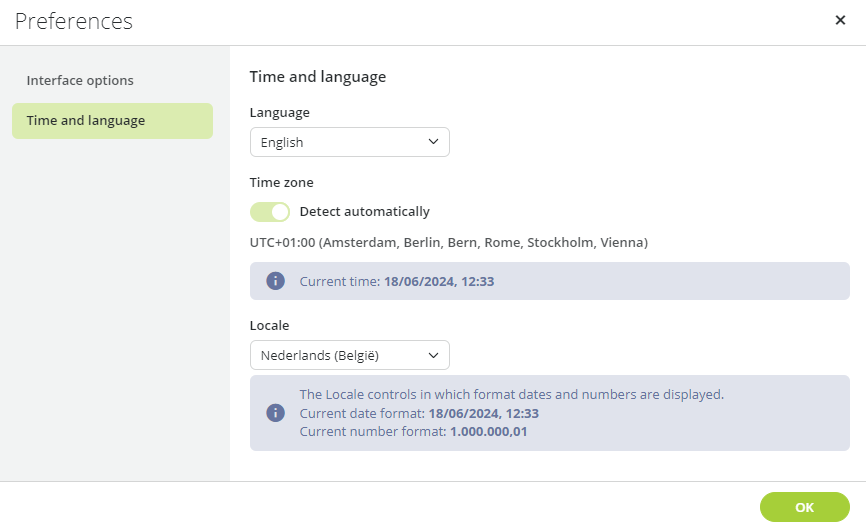Image resolution: width=866 pixels, height=530 pixels.
Task: Open the Language dropdown showing English
Action: click(350, 142)
